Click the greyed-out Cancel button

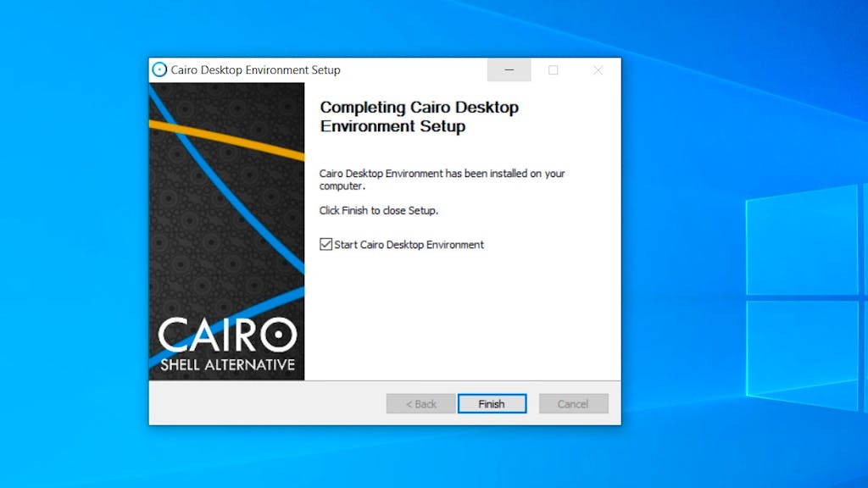click(x=574, y=404)
